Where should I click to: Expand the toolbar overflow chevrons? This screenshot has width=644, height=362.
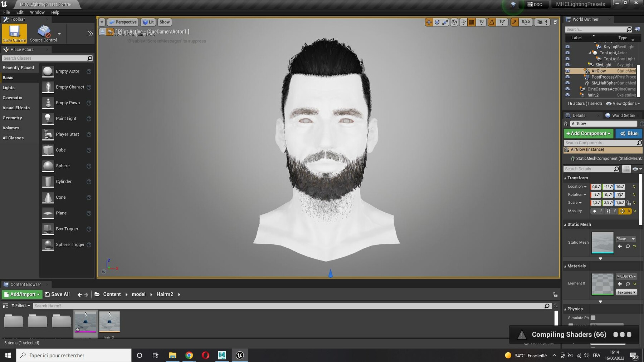pos(90,34)
